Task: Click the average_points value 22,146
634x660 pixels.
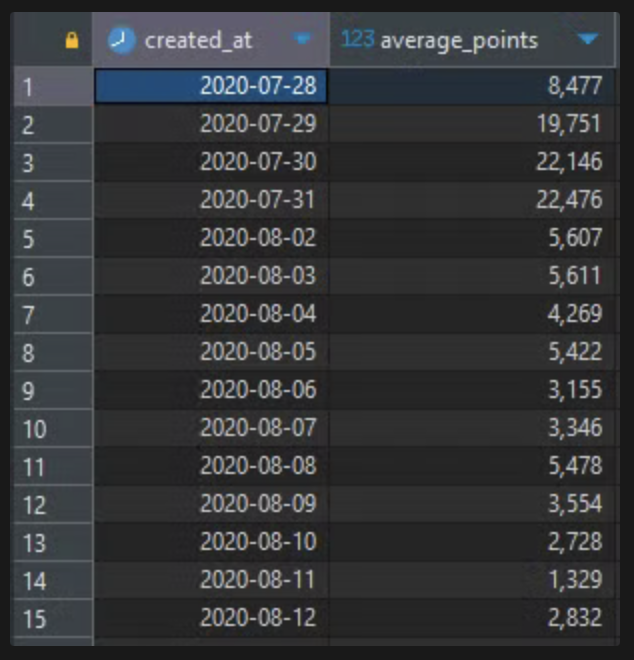Action: [x=472, y=162]
